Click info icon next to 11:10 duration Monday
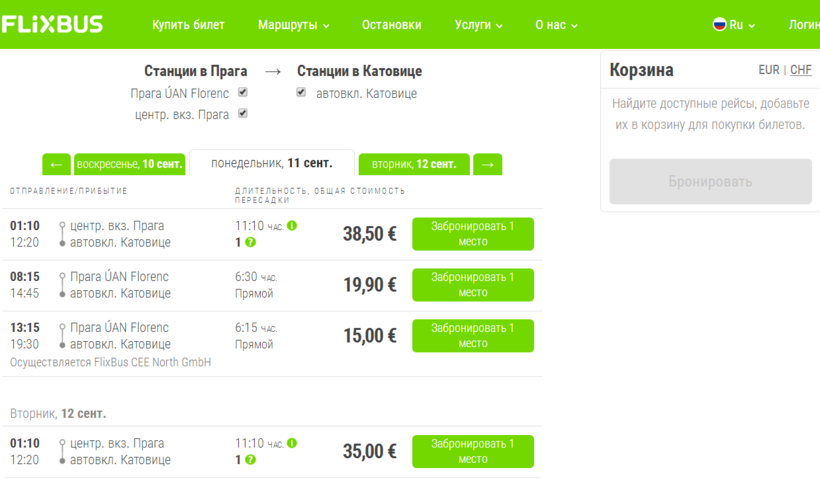Screen dimensions: 820x480 tap(292, 226)
